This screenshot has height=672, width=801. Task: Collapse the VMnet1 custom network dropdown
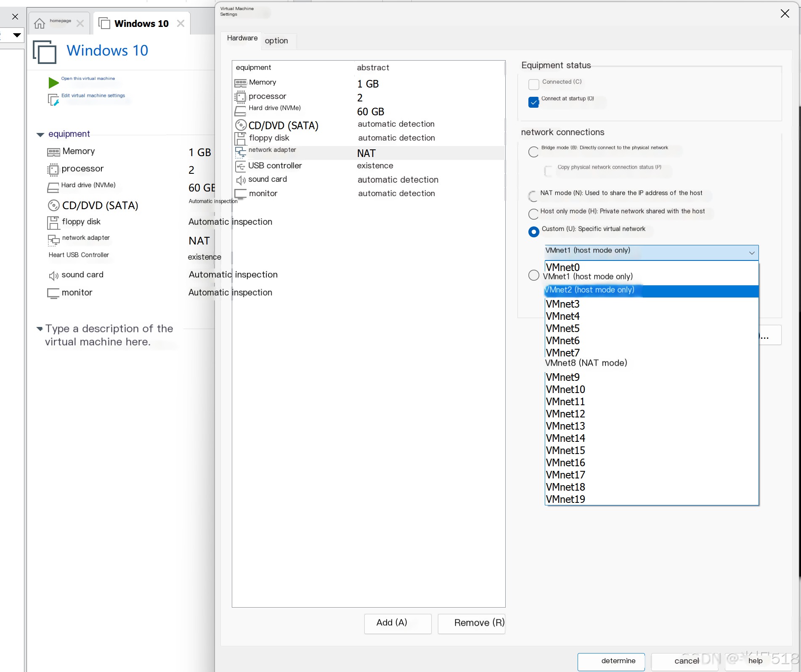click(752, 253)
